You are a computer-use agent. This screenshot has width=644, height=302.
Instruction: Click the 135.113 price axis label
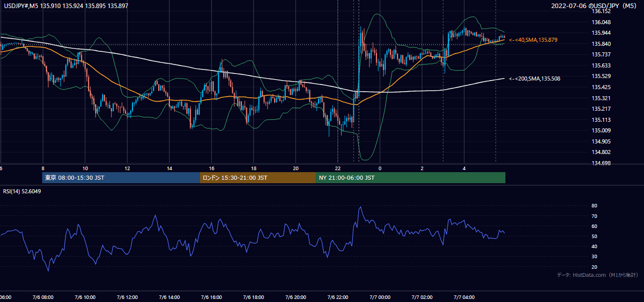pos(601,120)
